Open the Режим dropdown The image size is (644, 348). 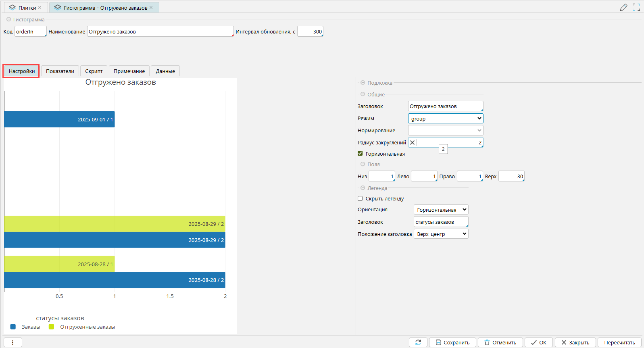[x=445, y=119]
